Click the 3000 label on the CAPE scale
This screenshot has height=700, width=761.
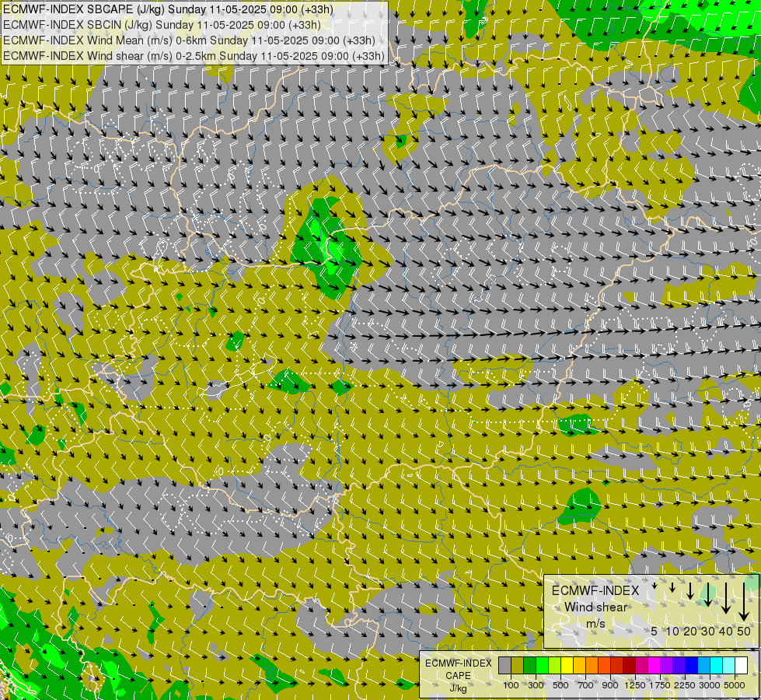[710, 685]
